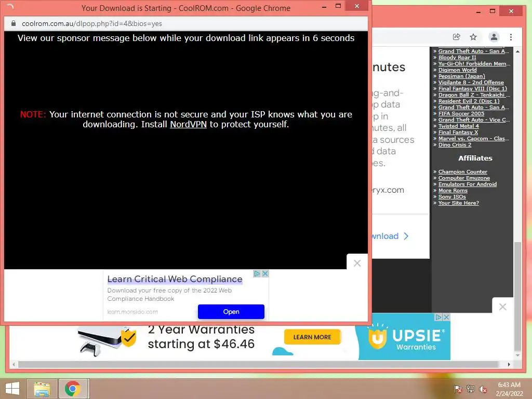Image resolution: width=532 pixels, height=399 pixels.
Task: Click the horizontal scrollbar right arrow
Action: [509, 364]
